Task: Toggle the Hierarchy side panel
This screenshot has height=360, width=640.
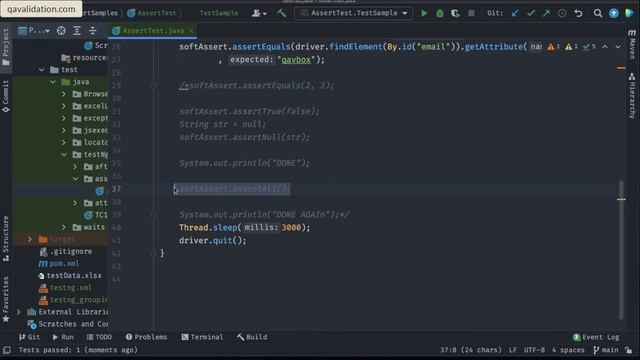Action: click(x=632, y=96)
